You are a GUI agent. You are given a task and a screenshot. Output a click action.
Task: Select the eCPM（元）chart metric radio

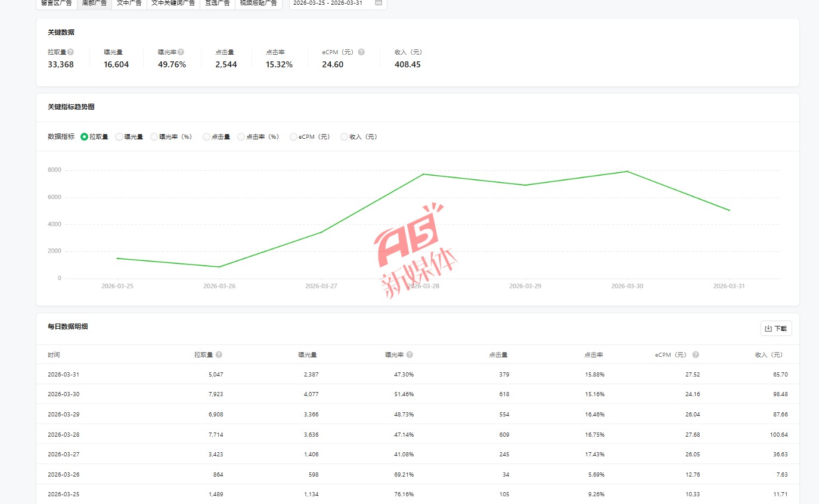(x=293, y=137)
